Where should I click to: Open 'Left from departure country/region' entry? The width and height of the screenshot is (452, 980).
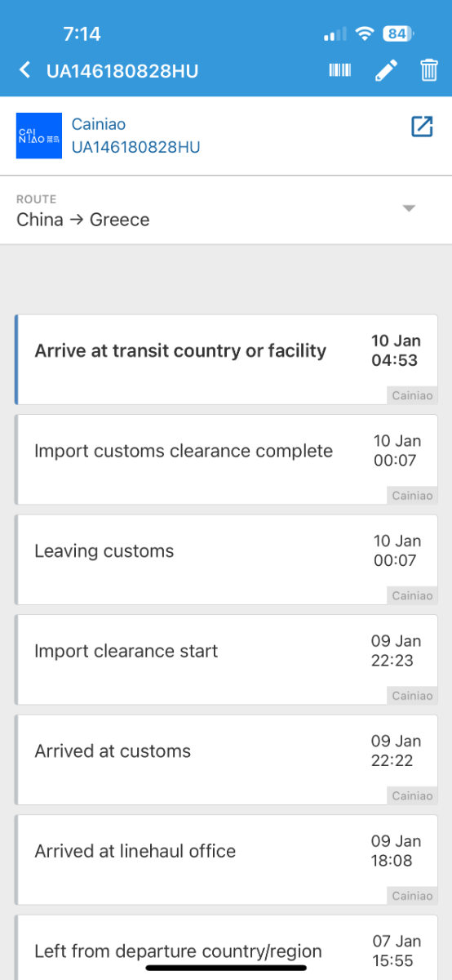226,947
